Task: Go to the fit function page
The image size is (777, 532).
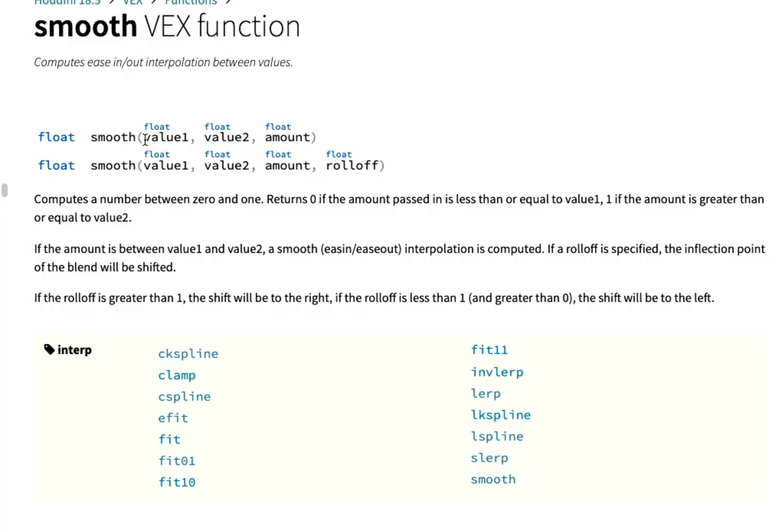Action: click(x=169, y=439)
